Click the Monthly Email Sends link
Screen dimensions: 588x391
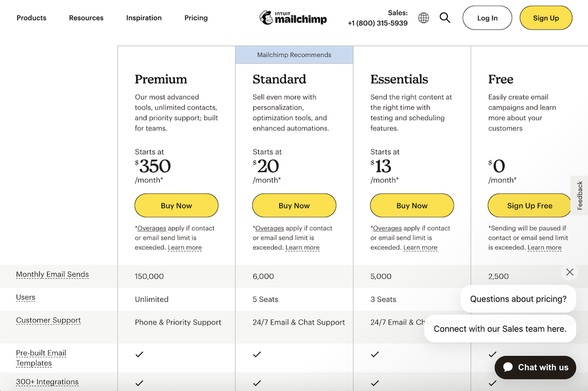coord(52,275)
